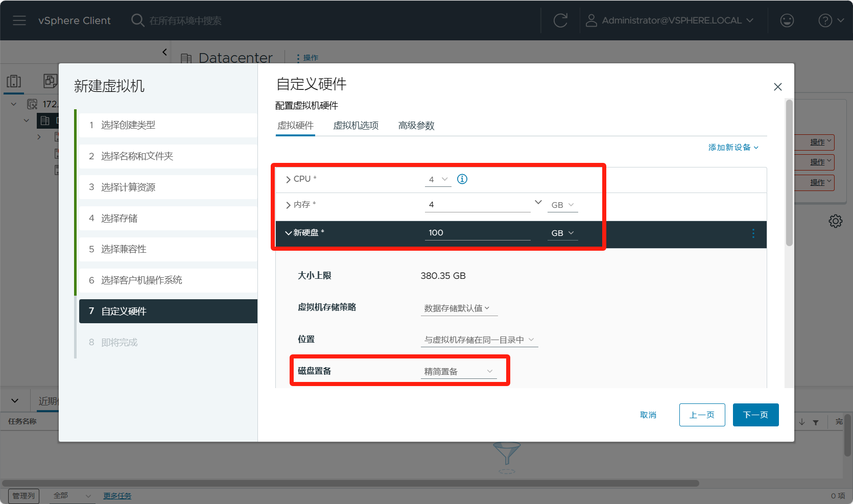Click the 下一页 button

click(755, 415)
